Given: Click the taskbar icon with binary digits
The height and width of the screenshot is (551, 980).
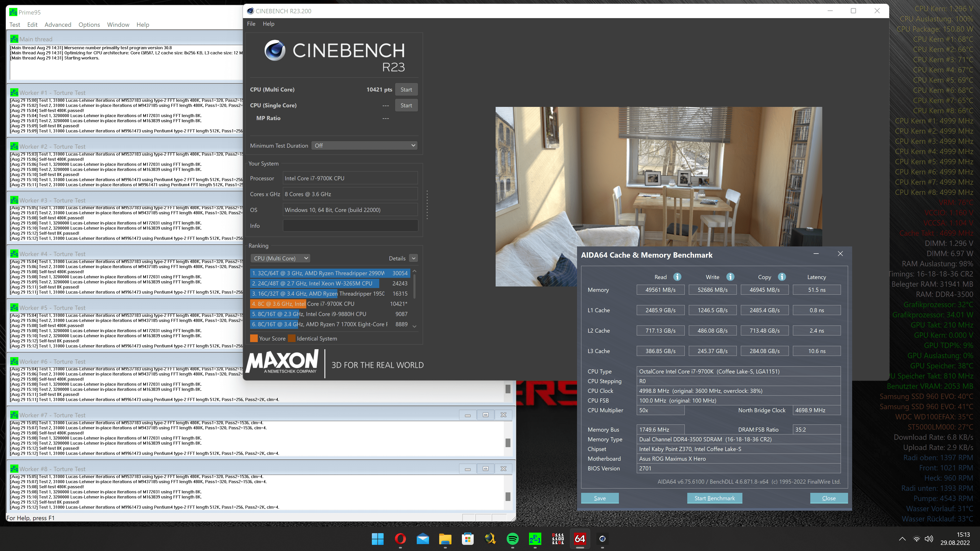Looking at the screenshot, I should coord(557,539).
